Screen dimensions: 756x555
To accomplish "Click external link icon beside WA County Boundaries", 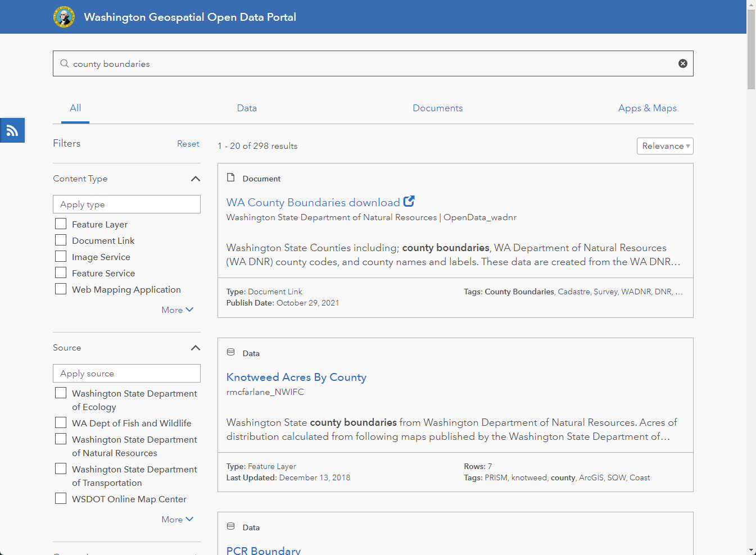I will (x=409, y=201).
